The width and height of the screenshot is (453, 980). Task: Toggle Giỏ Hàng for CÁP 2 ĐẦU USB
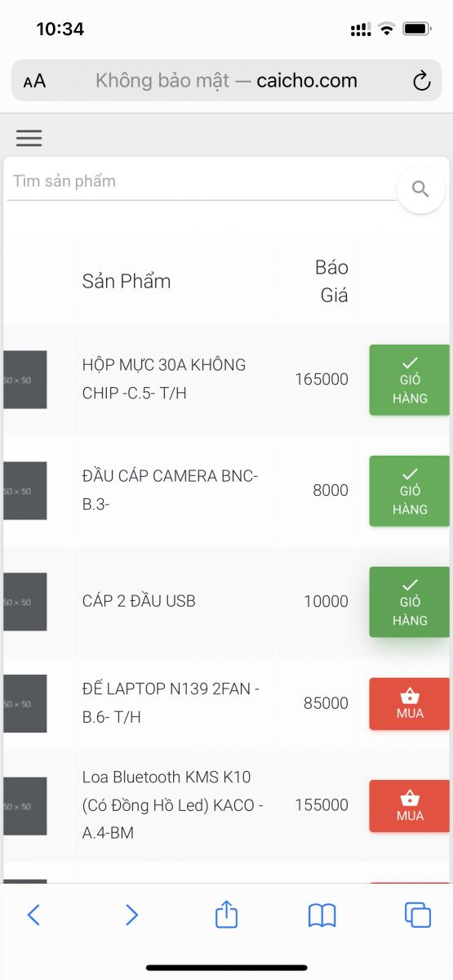[410, 602]
